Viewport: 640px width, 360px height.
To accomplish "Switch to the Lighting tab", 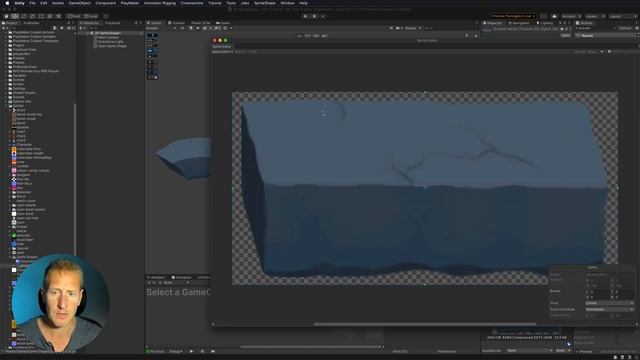I will [x=545, y=23].
